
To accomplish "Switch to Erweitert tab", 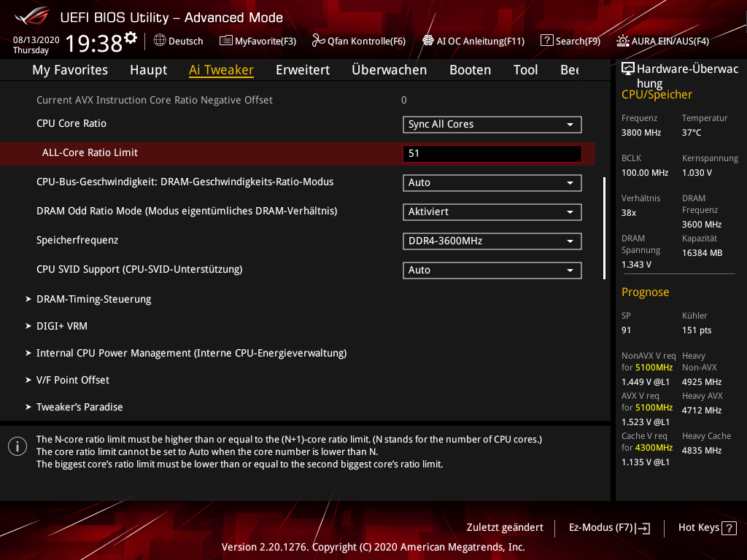I will point(303,70).
